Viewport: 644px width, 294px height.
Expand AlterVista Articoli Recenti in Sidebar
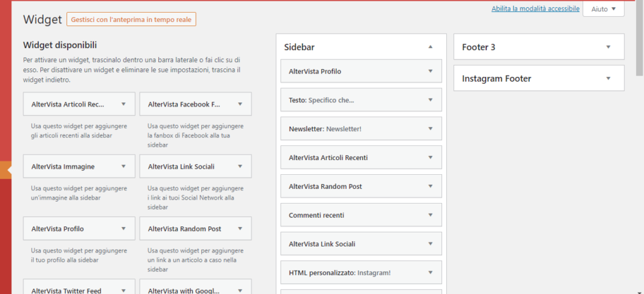click(x=430, y=157)
